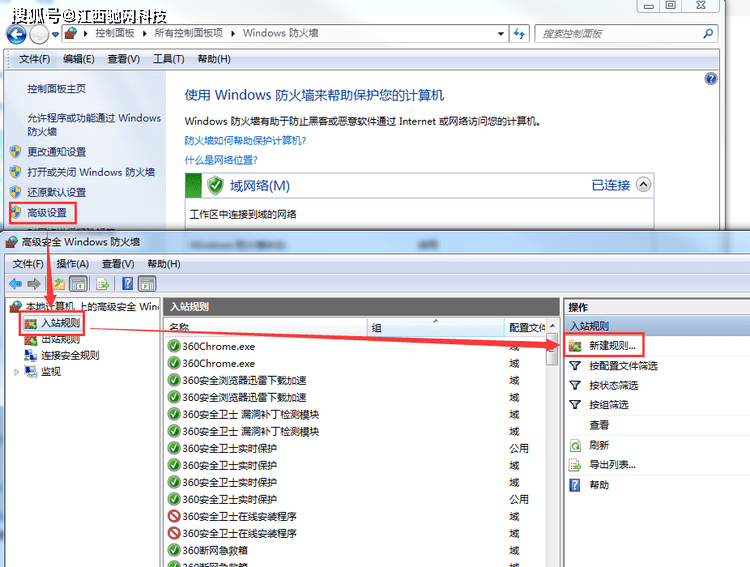Click blue help icon in firewall toolbar
750x567 pixels.
click(x=128, y=284)
